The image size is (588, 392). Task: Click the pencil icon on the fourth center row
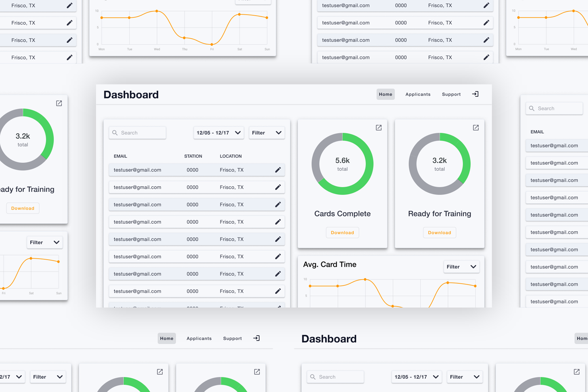click(x=278, y=222)
